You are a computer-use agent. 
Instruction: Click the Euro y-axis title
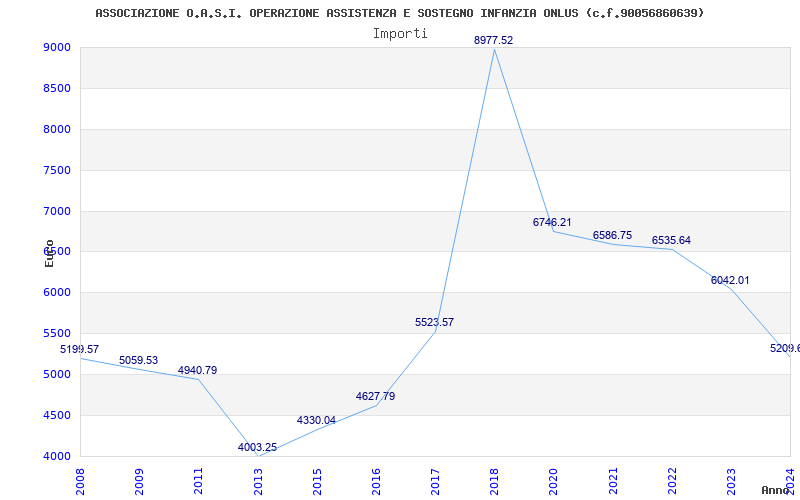point(49,253)
